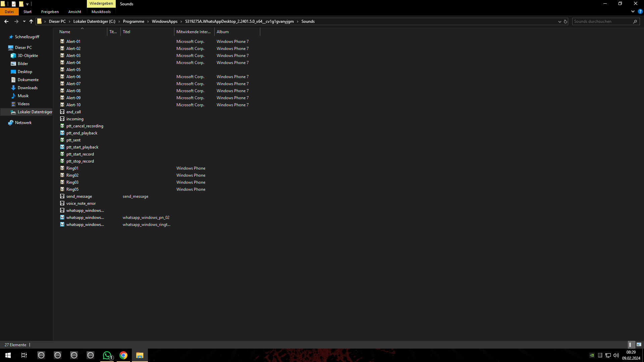Image resolution: width=644 pixels, height=362 pixels.
Task: Navigate to WindowsApps in breadcrumb path
Action: (x=164, y=21)
